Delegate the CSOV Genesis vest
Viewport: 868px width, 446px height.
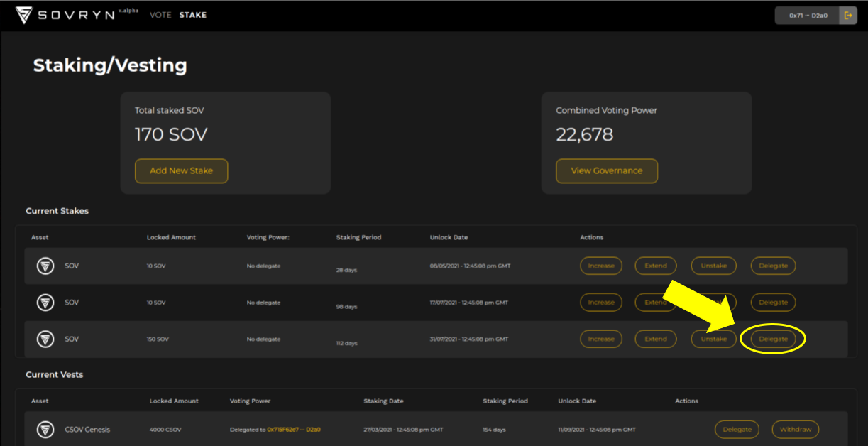point(737,430)
